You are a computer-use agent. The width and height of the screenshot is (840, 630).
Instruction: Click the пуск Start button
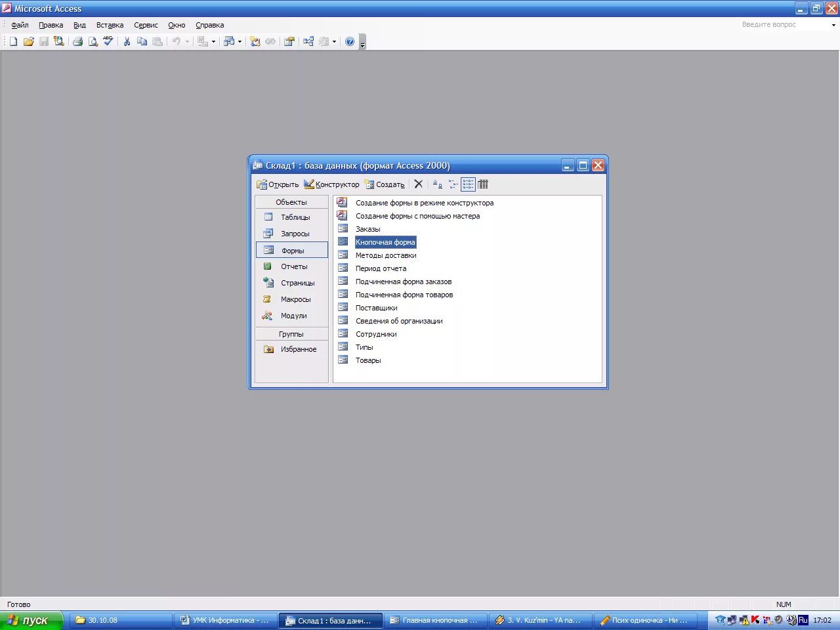[x=31, y=620]
